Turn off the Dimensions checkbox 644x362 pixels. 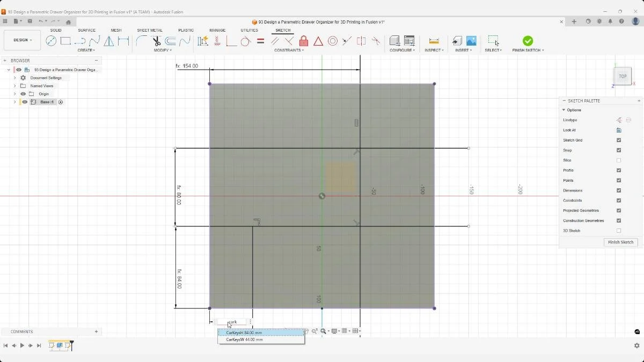(619, 190)
